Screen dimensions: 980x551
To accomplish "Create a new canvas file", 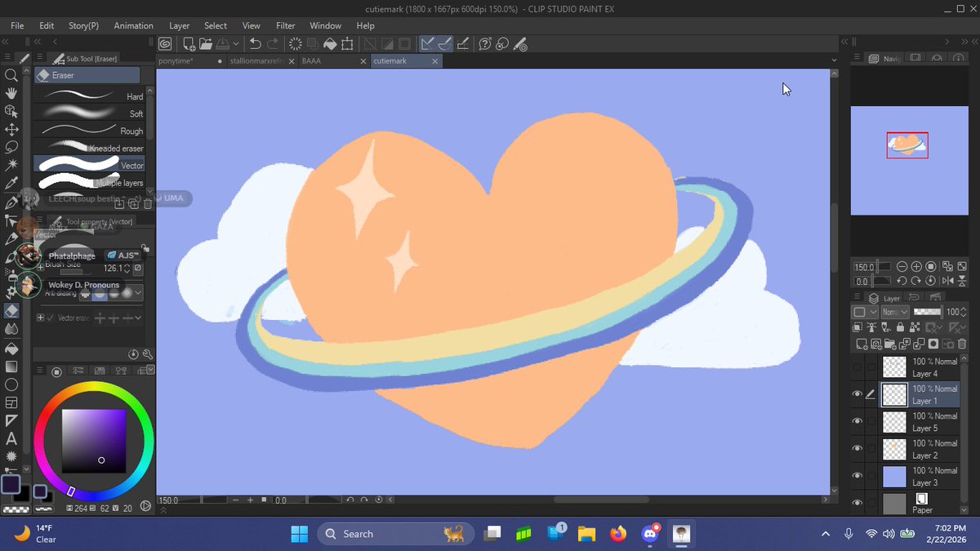I will click(189, 44).
